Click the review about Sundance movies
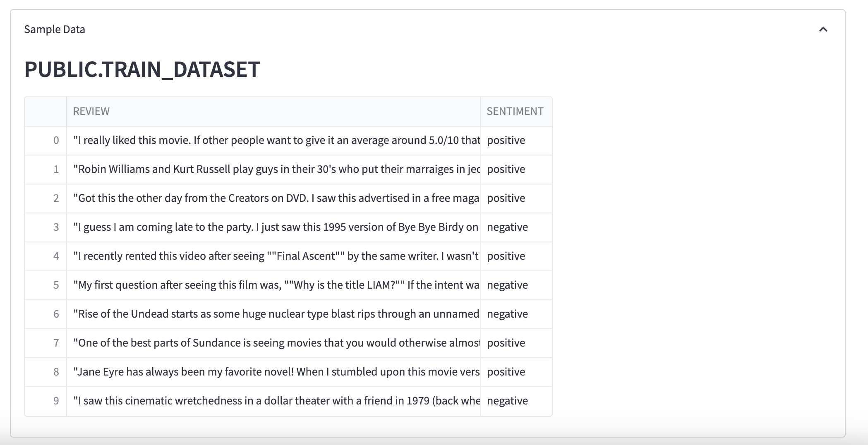The height and width of the screenshot is (445, 868). click(273, 343)
